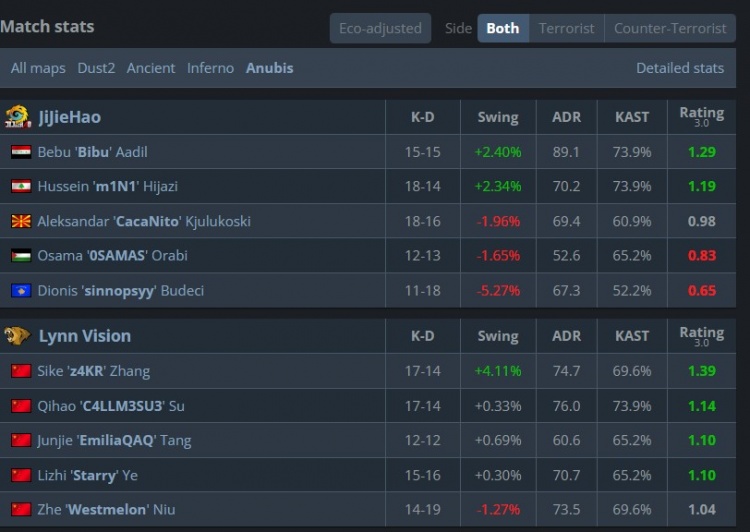Screen dimensions: 750x532
Task: Click C4LLM3SU3's ADR value 76.0
Action: pyautogui.click(x=566, y=406)
